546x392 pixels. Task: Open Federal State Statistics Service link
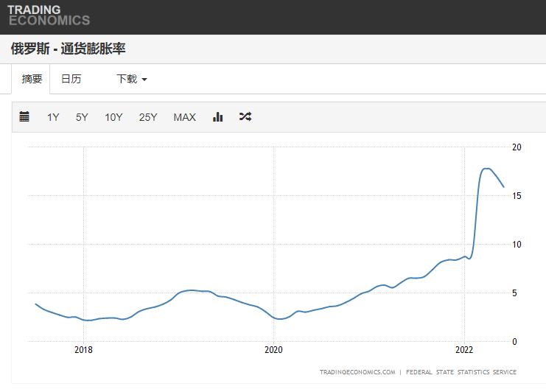pyautogui.click(x=461, y=372)
